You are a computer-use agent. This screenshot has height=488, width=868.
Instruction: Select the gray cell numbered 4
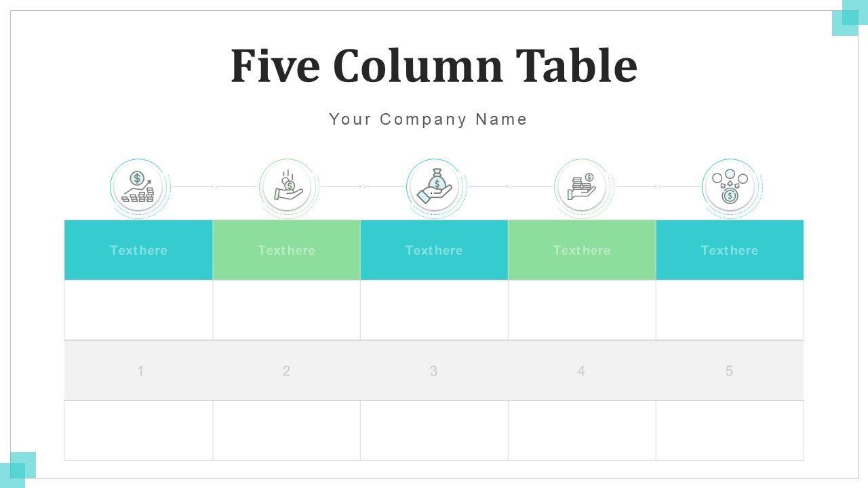pos(581,371)
